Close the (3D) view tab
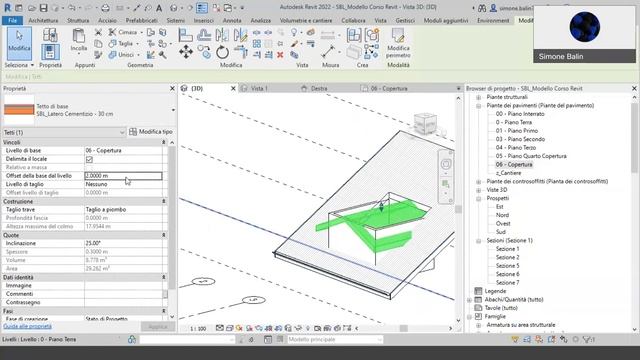The width and height of the screenshot is (640, 360). coord(233,88)
